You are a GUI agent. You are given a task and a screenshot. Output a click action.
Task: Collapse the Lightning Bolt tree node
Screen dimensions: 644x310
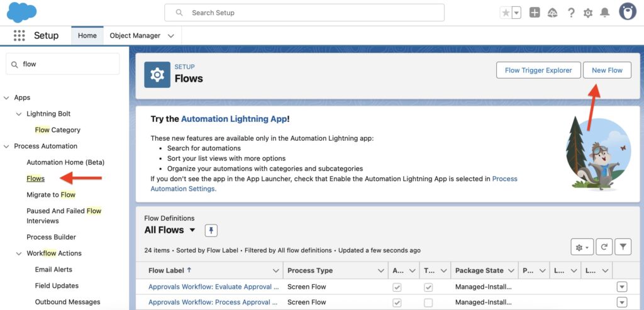tap(18, 114)
